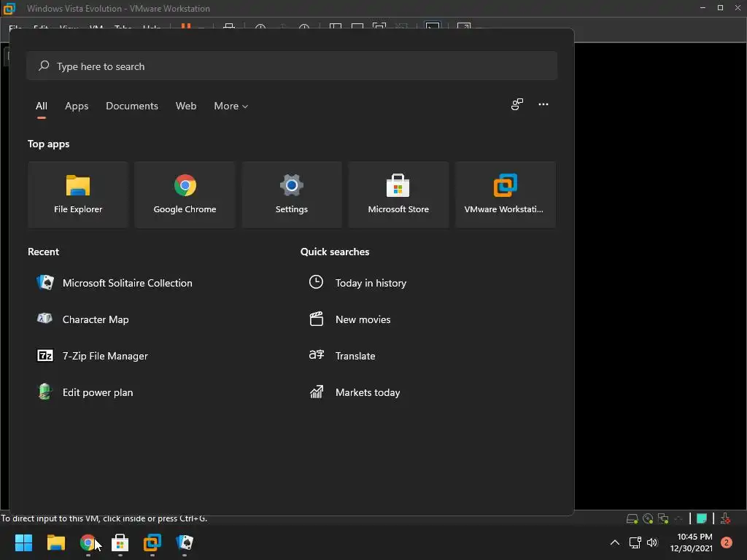Screen dimensions: 747x560
Task: Switch to Chrome in the taskbar
Action: (88, 542)
